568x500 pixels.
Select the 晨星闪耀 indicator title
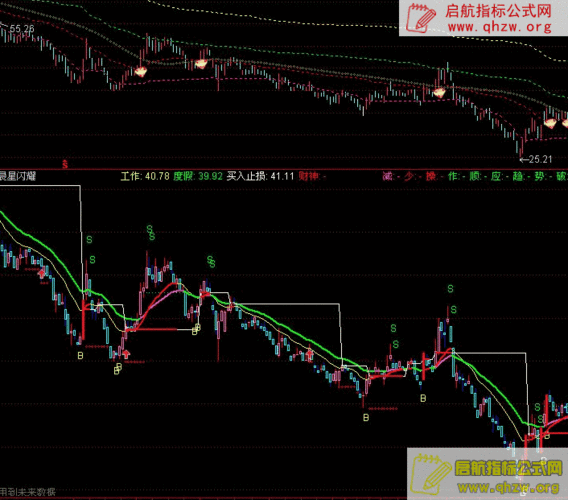pyautogui.click(x=17, y=176)
